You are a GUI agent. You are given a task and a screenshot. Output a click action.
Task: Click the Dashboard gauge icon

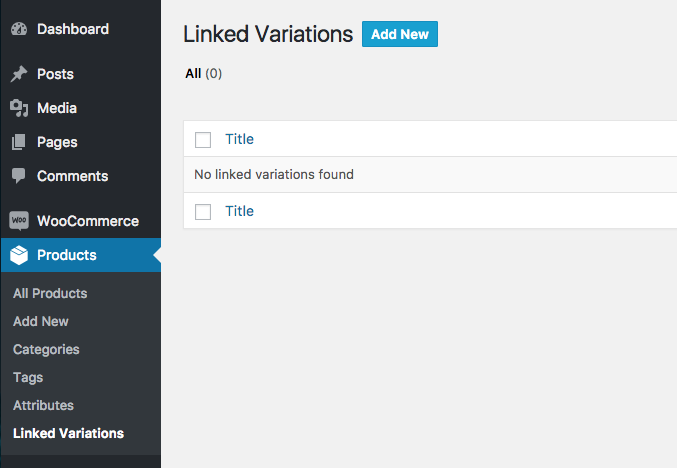click(x=19, y=29)
